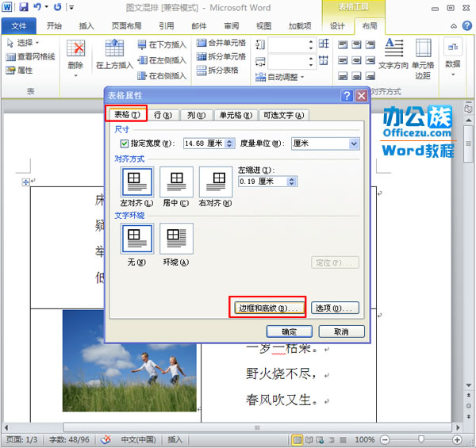
Task: Select Left alignment (左对齐) option
Action: 137,182
